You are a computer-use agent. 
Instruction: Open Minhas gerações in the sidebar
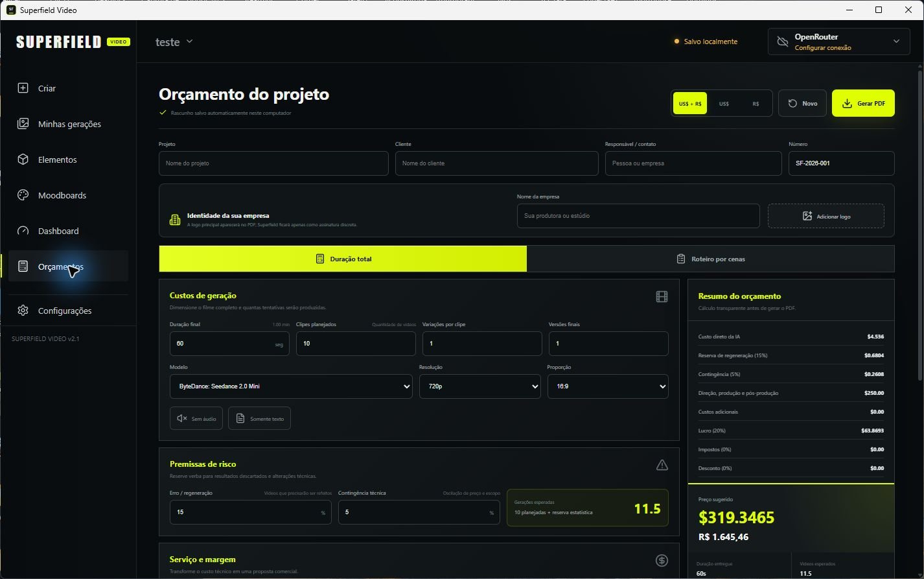pyautogui.click(x=68, y=124)
